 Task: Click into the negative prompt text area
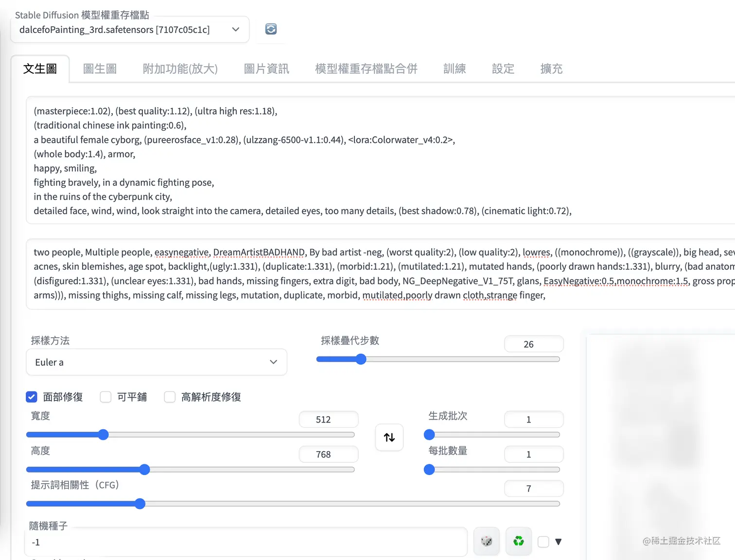[x=381, y=274]
